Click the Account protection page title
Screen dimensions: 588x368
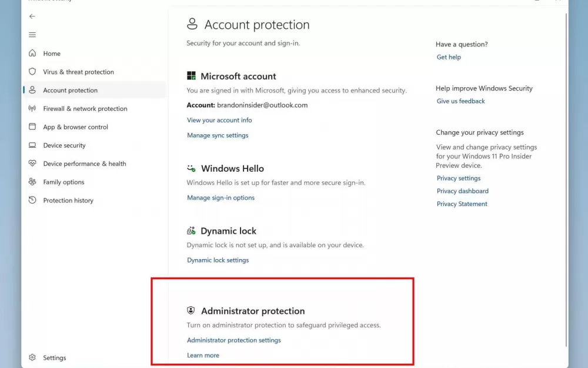tap(257, 24)
